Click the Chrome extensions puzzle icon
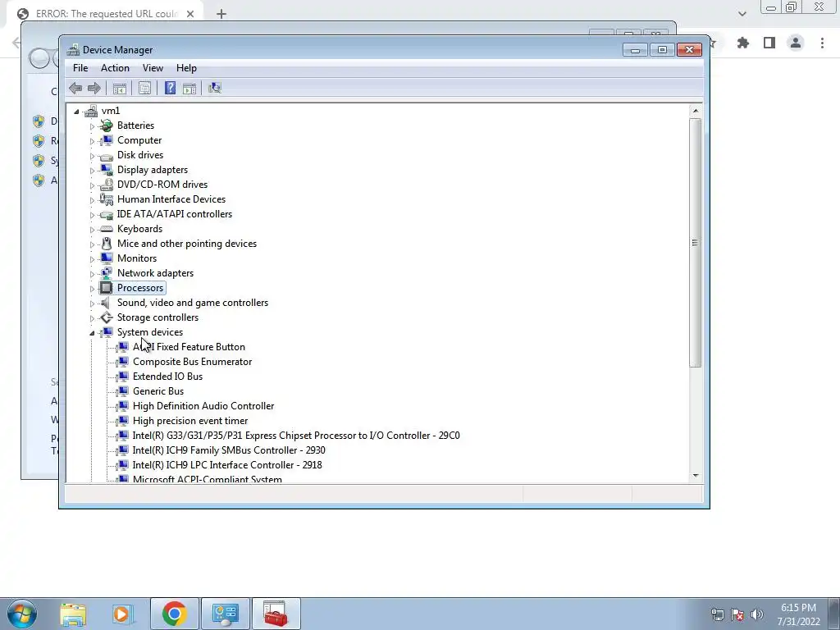This screenshot has width=840, height=630. point(743,43)
